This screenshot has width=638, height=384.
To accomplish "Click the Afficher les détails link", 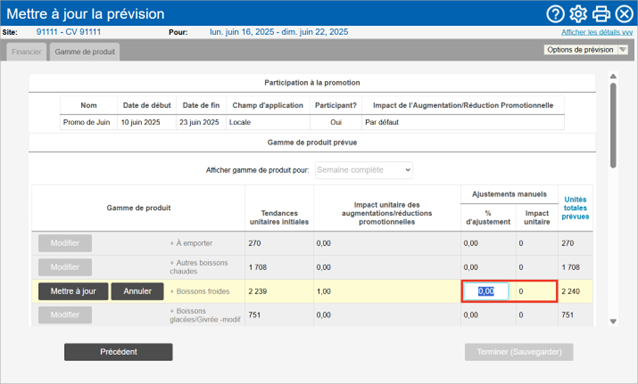I will [x=597, y=32].
